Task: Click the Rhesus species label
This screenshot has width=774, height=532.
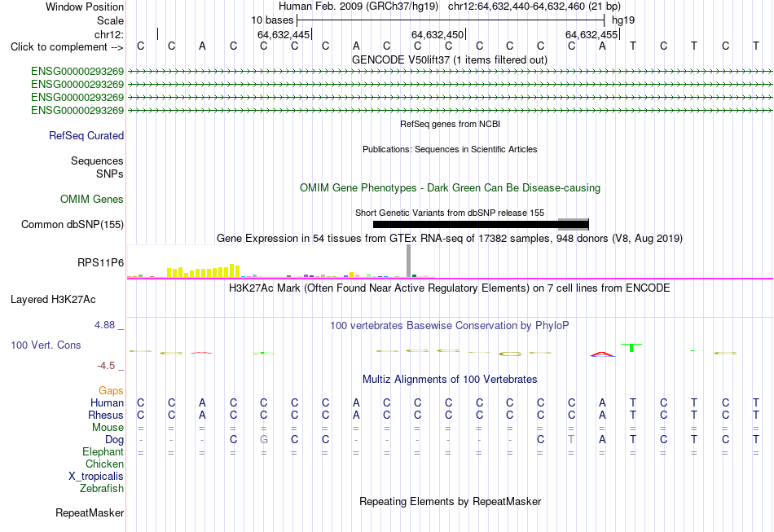Action: click(106, 415)
